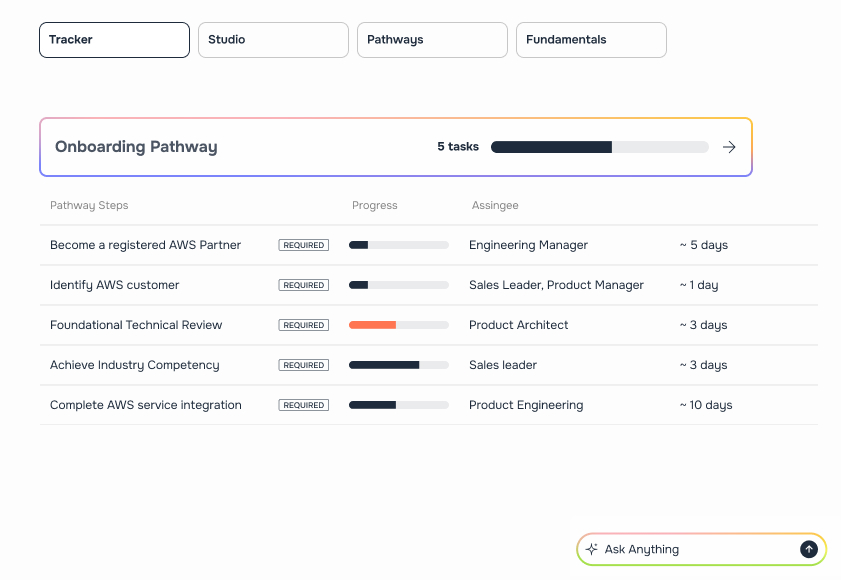The height and width of the screenshot is (580, 841).
Task: Click the 'Sales leader' assignee
Action: click(503, 365)
